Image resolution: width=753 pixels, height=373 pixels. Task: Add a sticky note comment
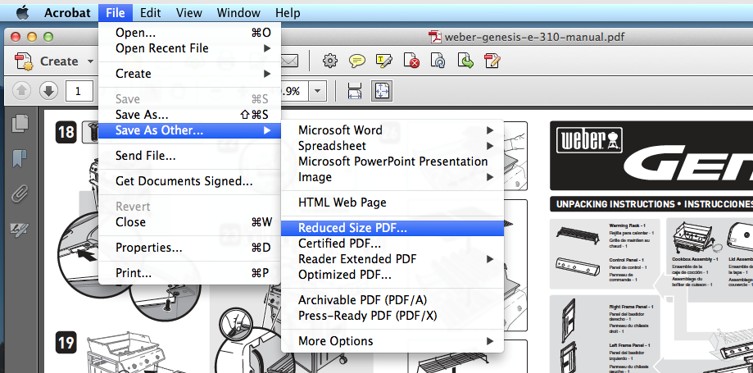coord(357,61)
